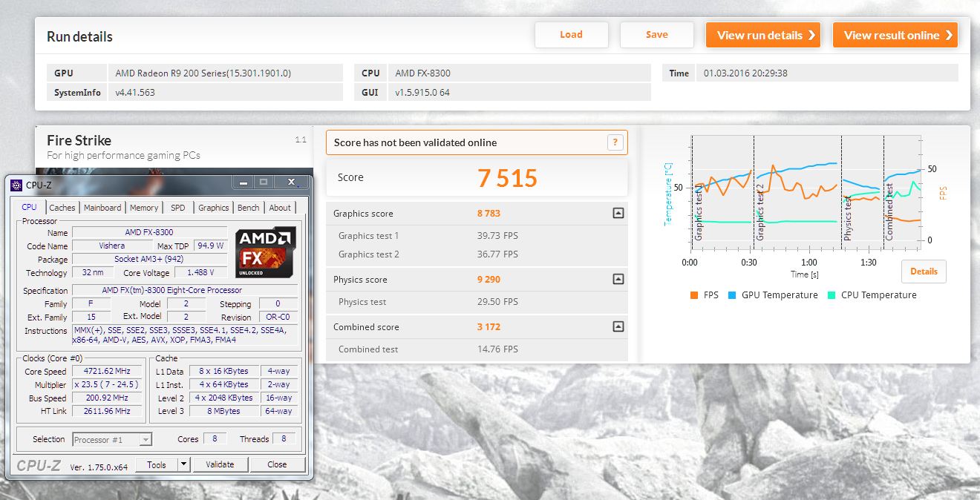Click the overall score 7 515

[x=507, y=178]
